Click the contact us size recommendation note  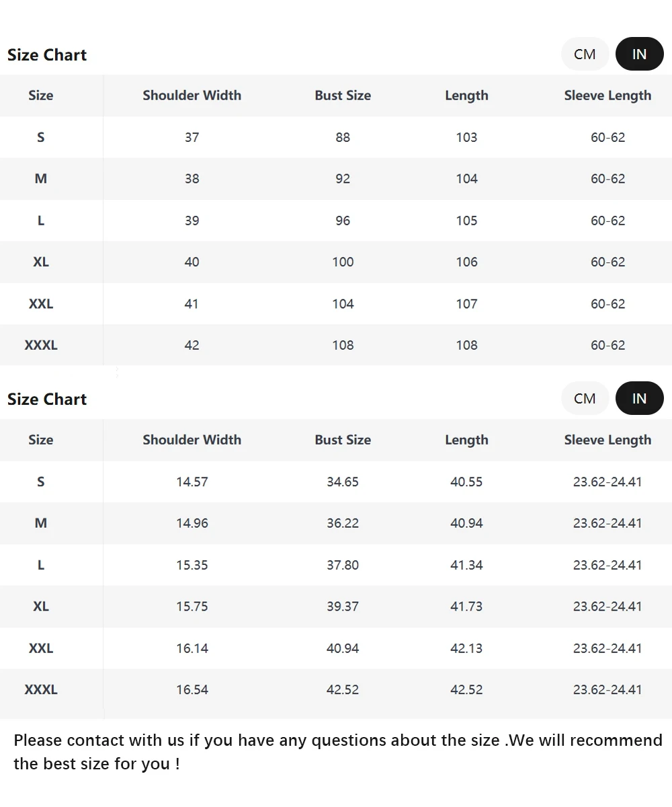(336, 752)
